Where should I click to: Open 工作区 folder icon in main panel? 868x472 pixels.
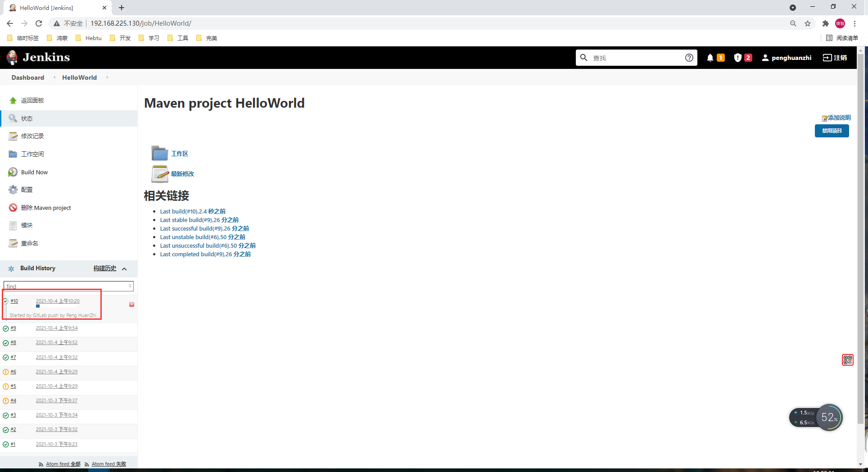(x=160, y=154)
